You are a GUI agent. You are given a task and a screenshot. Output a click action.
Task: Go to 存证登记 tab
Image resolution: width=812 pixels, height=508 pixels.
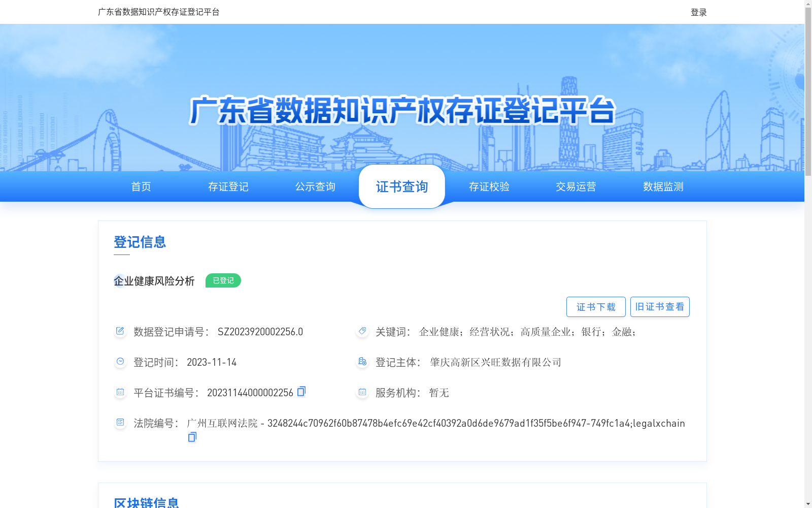point(228,186)
